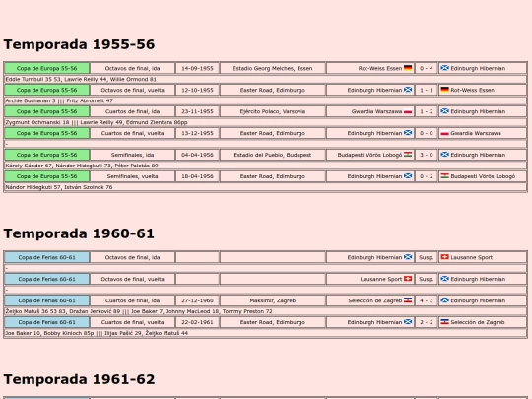Click Scottish flag beside 0 - 4 score
Screen dimensions: 532x399
click(444, 68)
